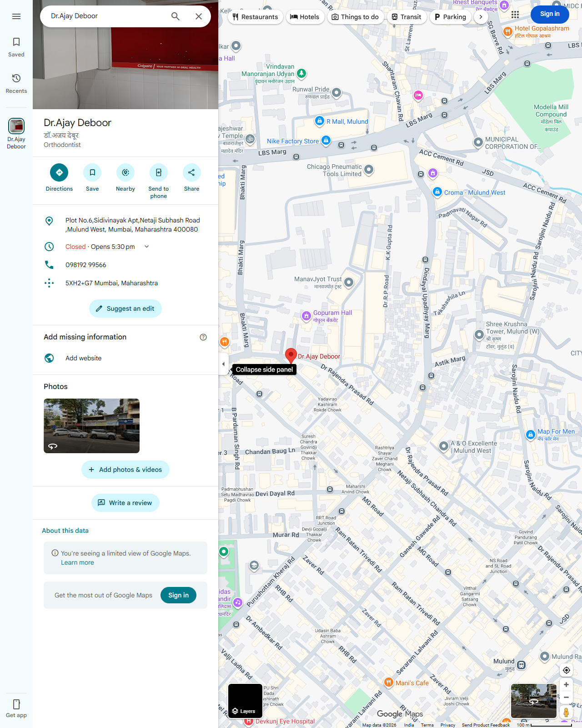Click Sign in button in side panel
Screen dimensions: 582x728
pyautogui.click(x=178, y=595)
